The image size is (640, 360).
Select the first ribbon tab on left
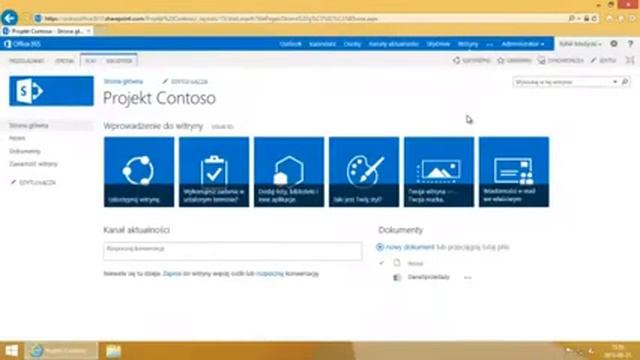pyautogui.click(x=27, y=61)
